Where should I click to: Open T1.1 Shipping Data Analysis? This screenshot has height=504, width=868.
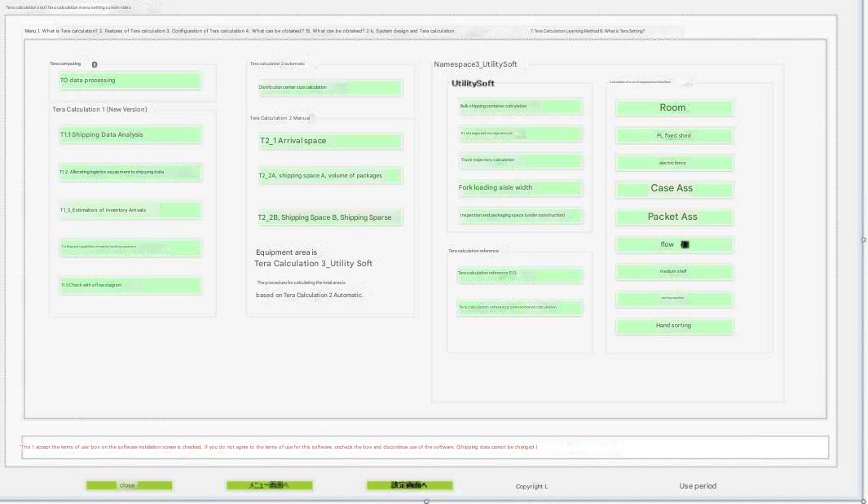pos(130,135)
